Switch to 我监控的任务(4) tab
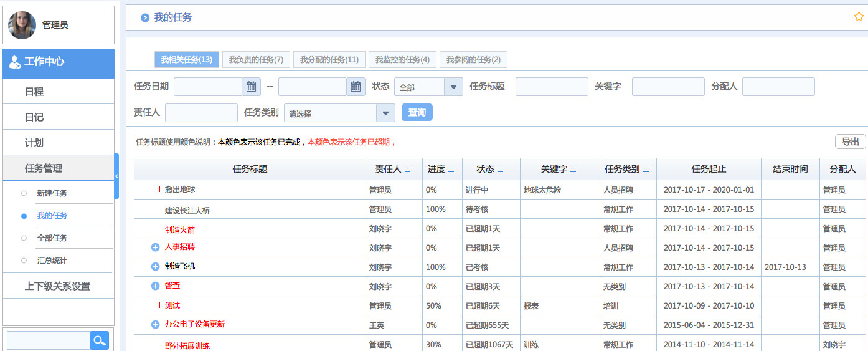The width and height of the screenshot is (868, 351). point(402,60)
